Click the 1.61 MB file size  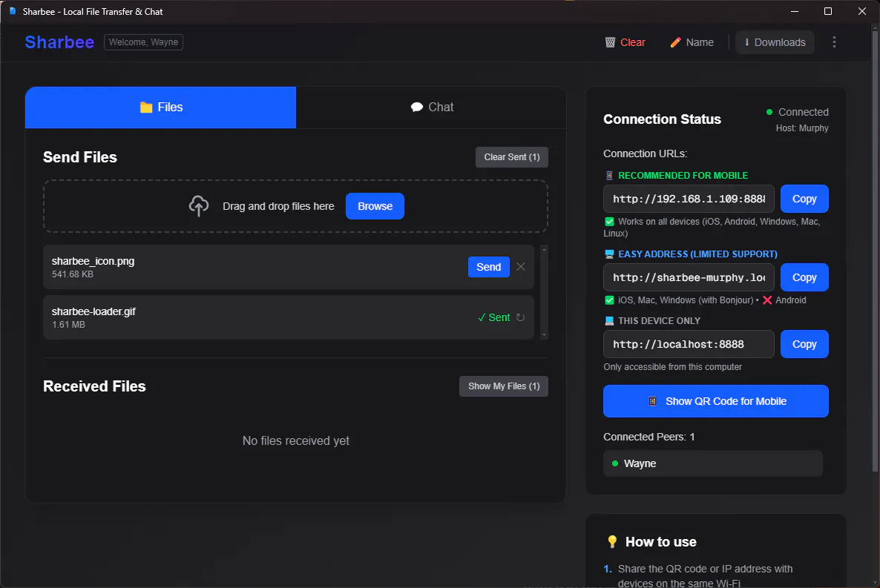(x=68, y=325)
